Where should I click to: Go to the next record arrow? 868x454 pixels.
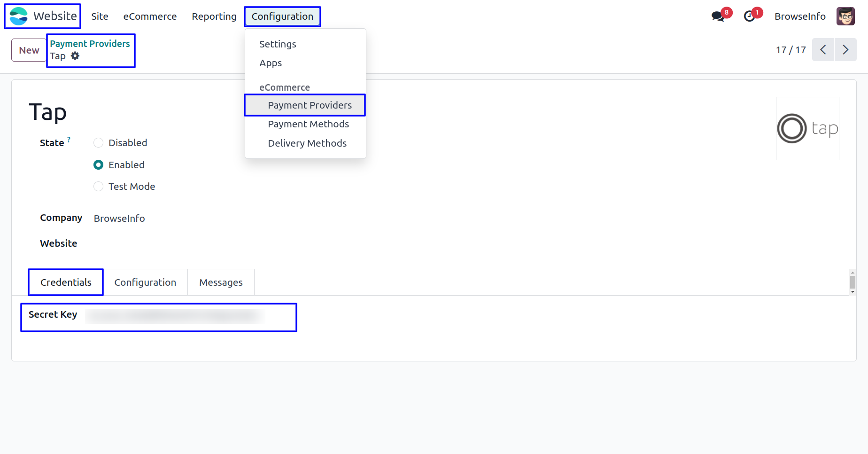point(845,50)
